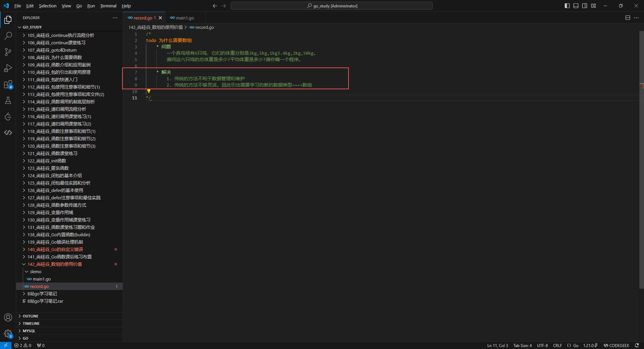The image size is (644, 349).
Task: Open editor More Actions menu
Action: click(x=636, y=18)
